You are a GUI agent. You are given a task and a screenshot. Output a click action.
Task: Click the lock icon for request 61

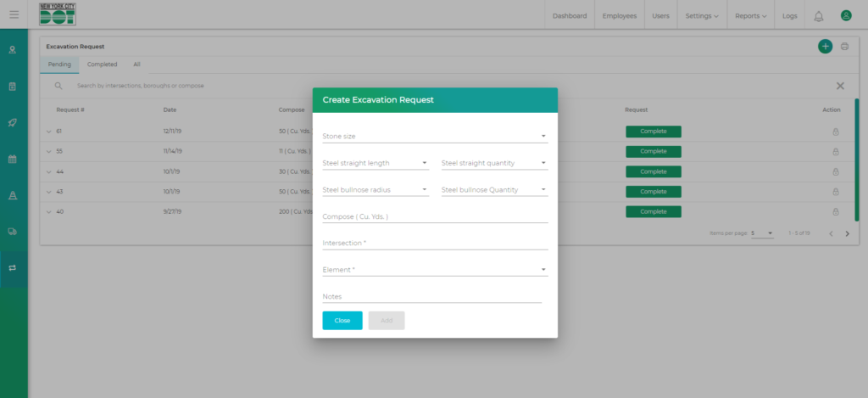tap(835, 132)
